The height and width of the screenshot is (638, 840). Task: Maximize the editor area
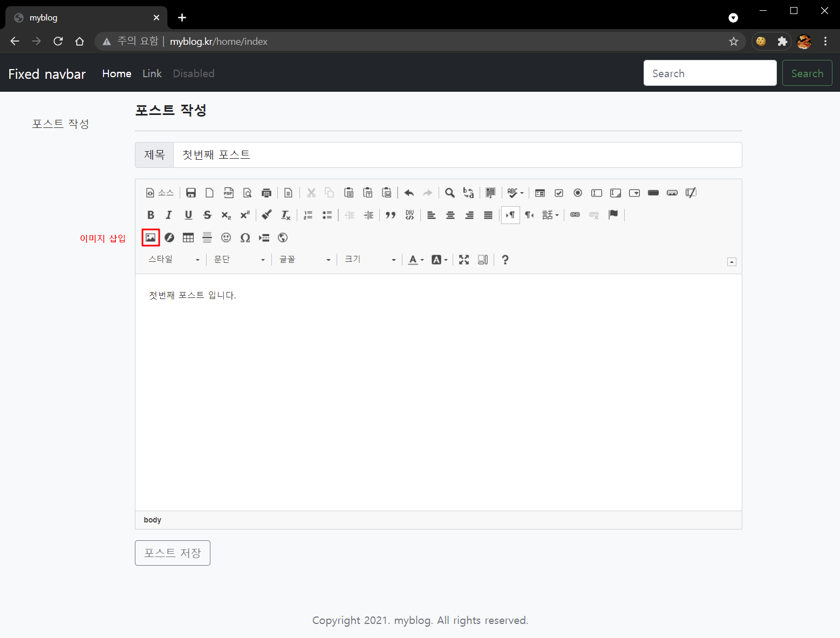pyautogui.click(x=464, y=260)
